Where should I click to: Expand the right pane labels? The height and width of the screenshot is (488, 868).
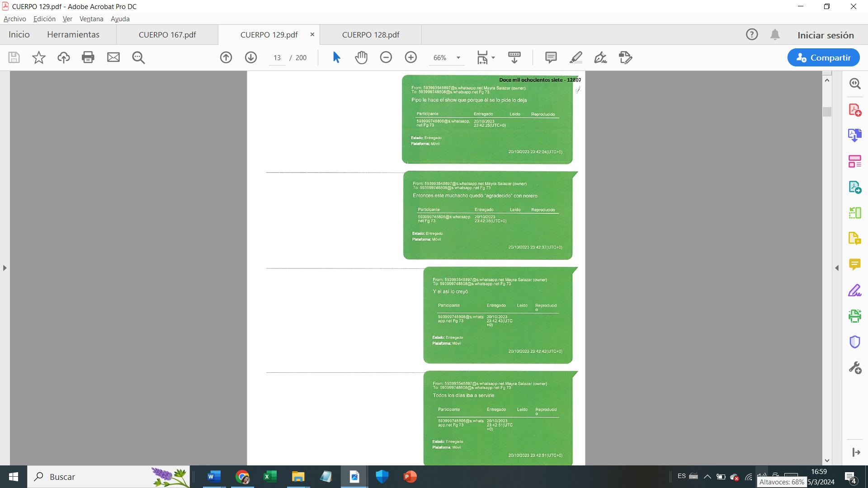855,452
